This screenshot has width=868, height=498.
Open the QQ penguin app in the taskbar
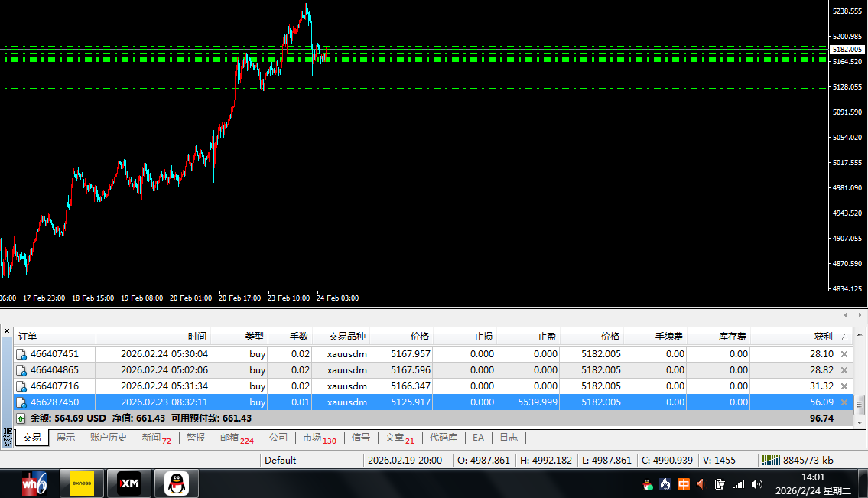click(x=177, y=483)
